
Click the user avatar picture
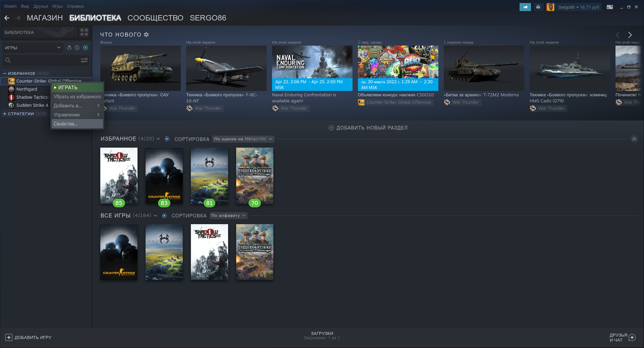550,7
